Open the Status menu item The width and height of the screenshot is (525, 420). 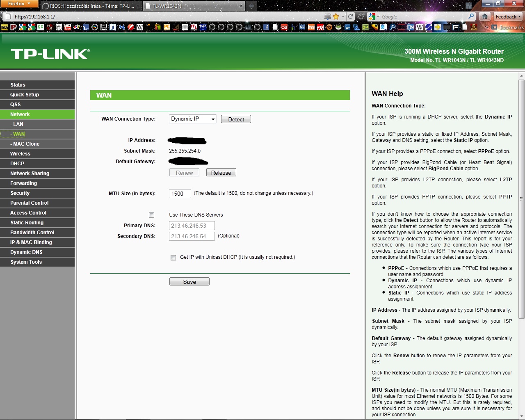[x=37, y=85]
